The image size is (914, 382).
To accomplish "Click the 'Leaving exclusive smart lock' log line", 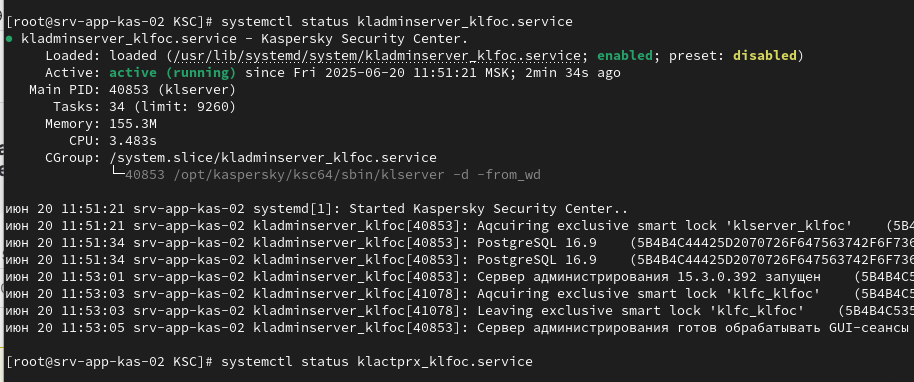I will pos(457,310).
